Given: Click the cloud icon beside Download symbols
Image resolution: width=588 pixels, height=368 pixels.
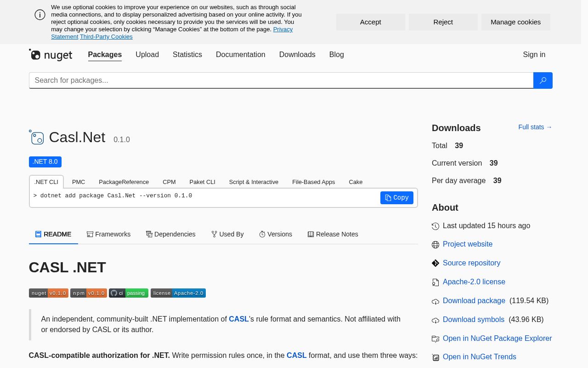Looking at the screenshot, I should (435, 320).
